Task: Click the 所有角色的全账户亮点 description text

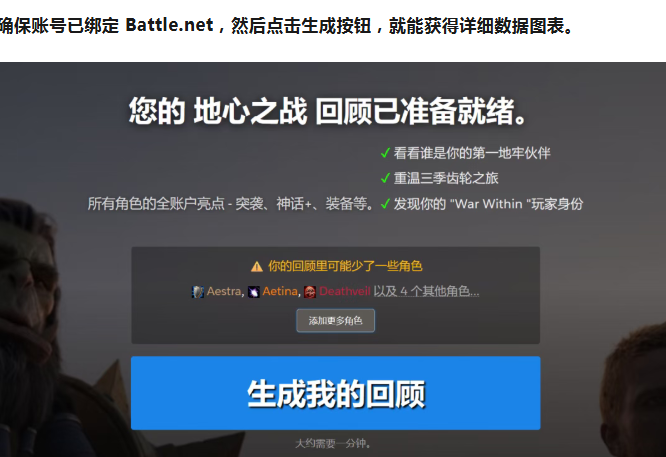Action: [x=231, y=204]
